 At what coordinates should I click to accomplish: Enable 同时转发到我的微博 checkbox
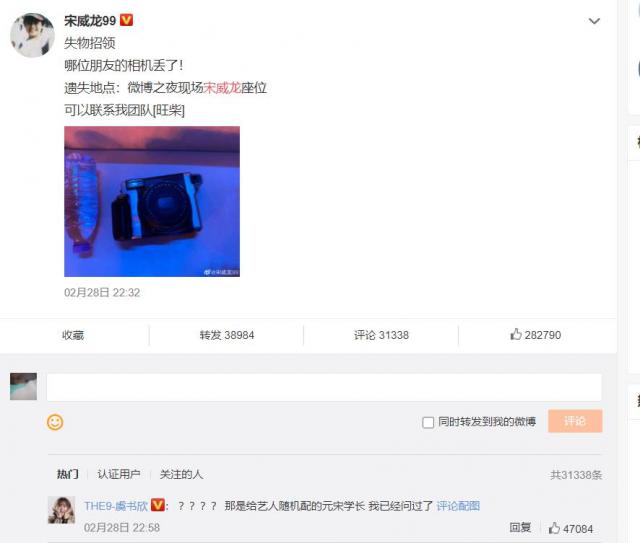[x=428, y=422]
